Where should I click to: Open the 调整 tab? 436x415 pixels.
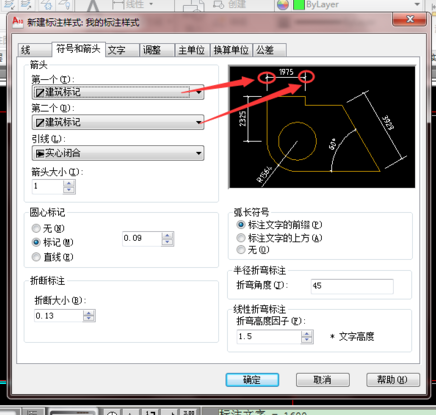pos(157,50)
